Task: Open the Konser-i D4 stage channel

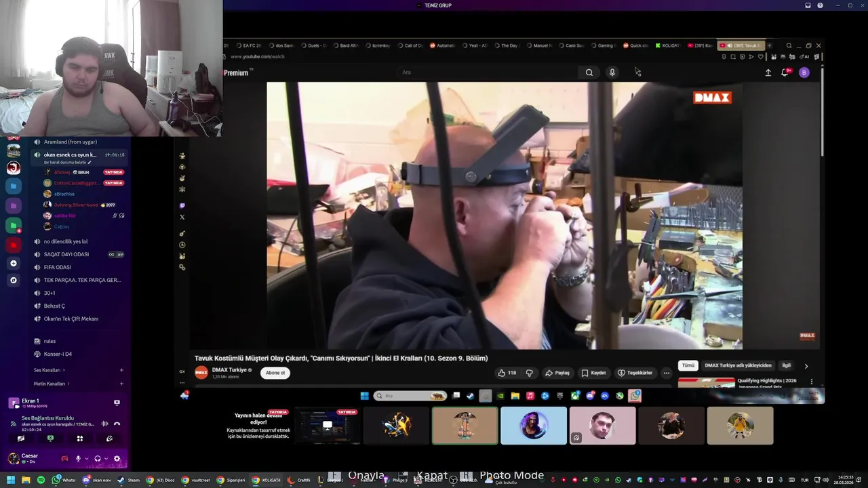Action: [79, 354]
